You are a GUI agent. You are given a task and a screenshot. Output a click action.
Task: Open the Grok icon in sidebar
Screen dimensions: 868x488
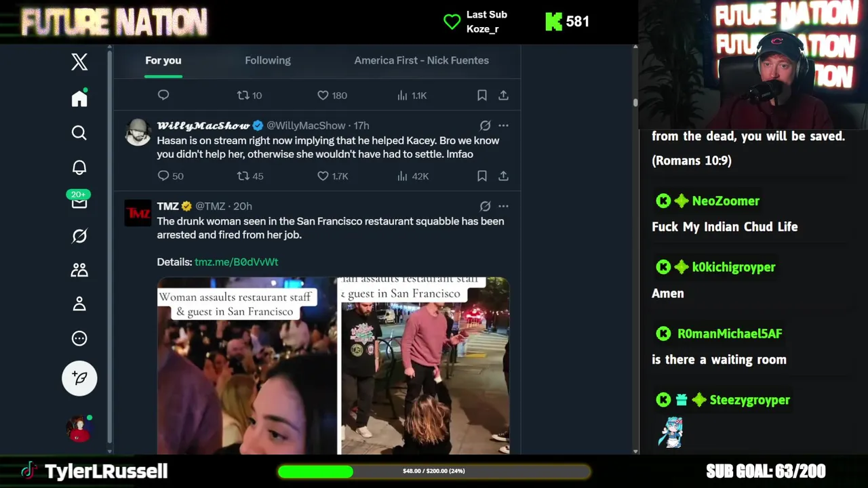coord(79,236)
